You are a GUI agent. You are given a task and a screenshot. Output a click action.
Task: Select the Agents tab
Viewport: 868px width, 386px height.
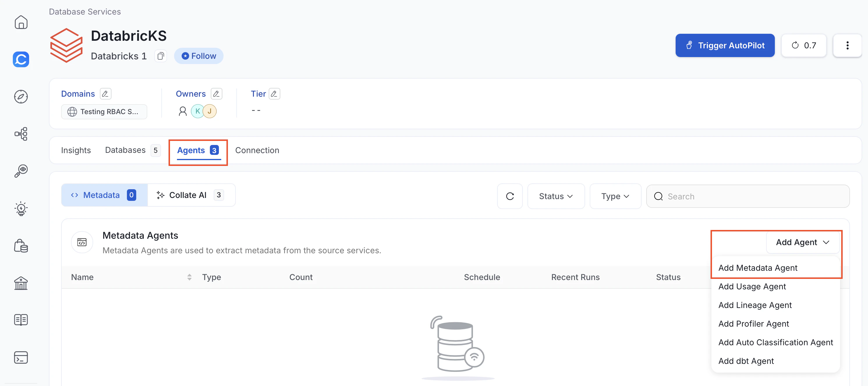point(198,150)
